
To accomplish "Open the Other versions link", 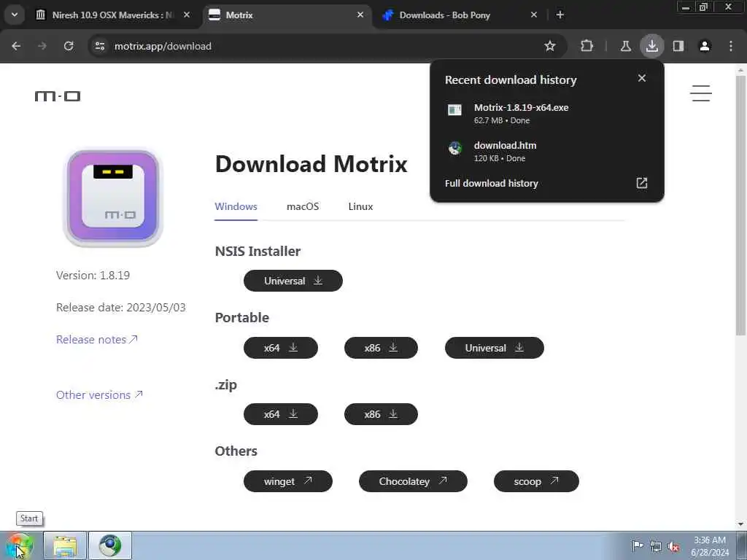I will point(99,394).
